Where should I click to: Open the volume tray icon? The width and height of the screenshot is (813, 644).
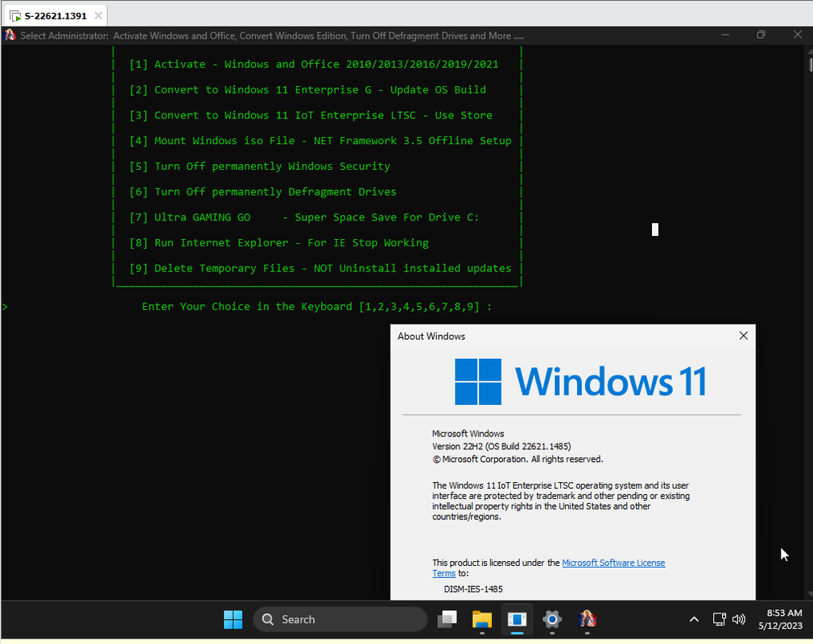[x=739, y=619]
